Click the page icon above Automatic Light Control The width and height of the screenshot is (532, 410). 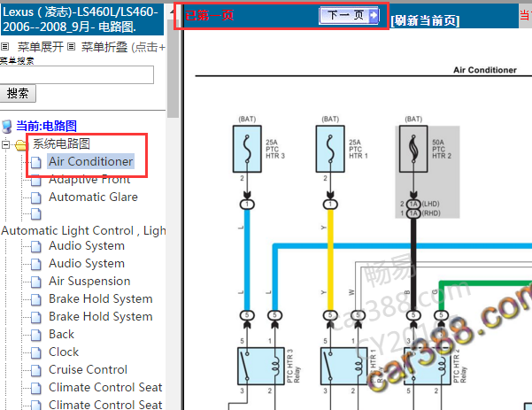pos(36,213)
